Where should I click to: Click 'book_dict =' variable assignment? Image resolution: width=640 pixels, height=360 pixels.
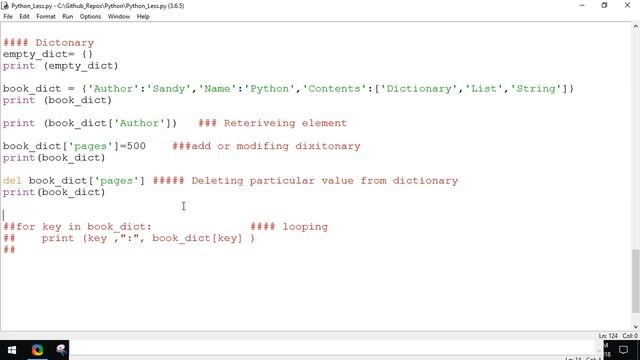[39, 89]
